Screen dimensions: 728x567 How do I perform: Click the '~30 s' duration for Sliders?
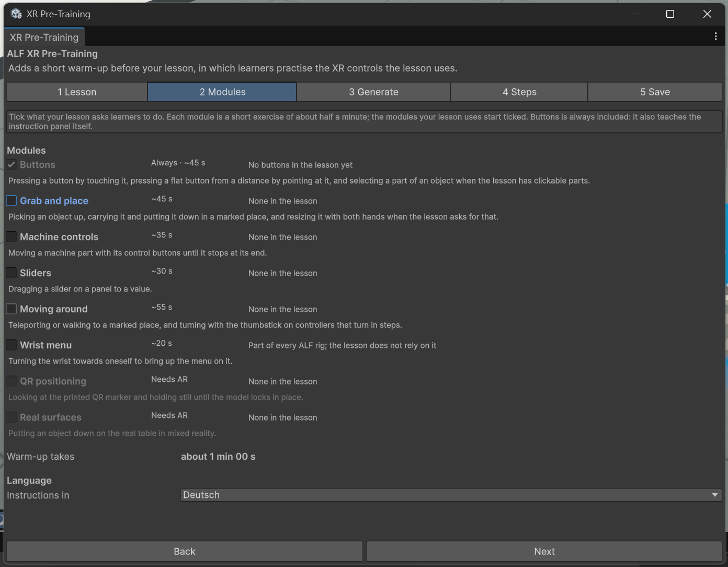(x=162, y=271)
